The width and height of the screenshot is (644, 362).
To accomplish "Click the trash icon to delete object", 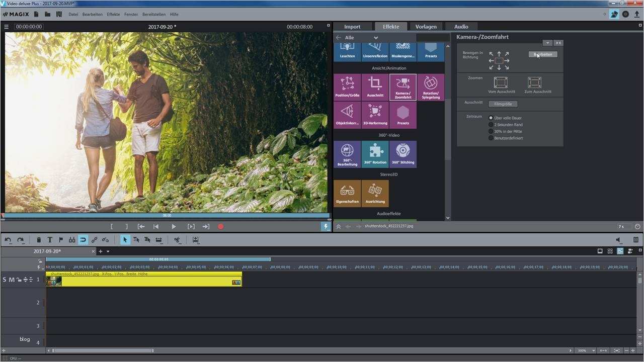I will (39, 240).
